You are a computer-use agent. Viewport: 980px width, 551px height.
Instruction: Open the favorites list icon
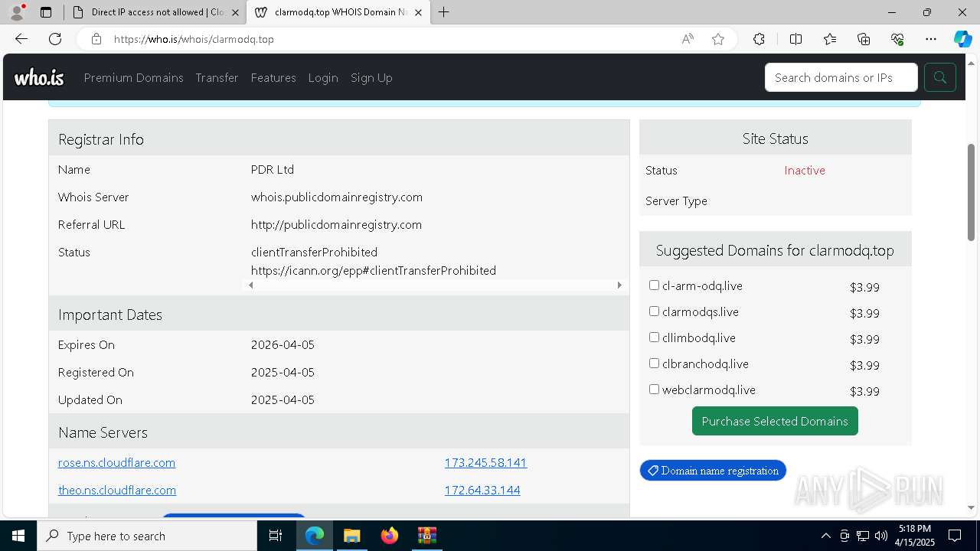830,39
